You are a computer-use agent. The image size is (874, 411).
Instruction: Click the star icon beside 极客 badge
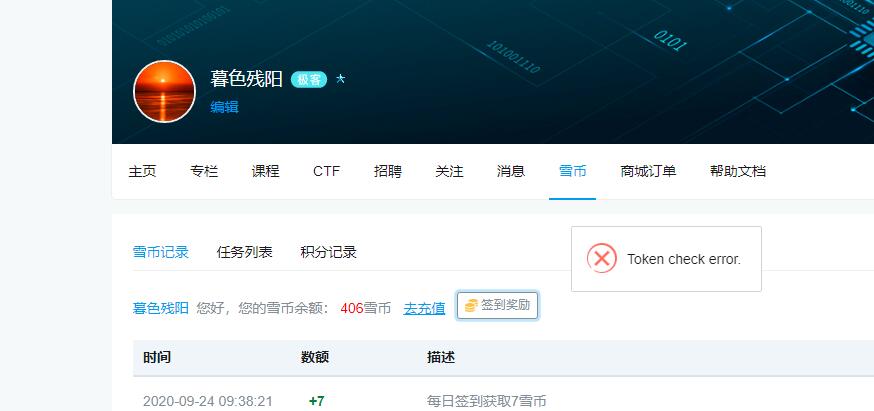click(x=341, y=79)
